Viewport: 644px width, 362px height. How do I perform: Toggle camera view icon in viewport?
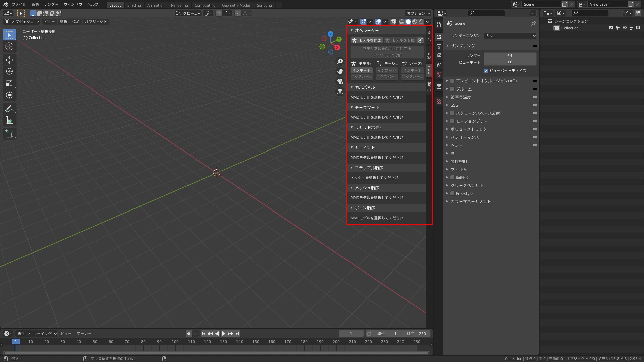(340, 81)
